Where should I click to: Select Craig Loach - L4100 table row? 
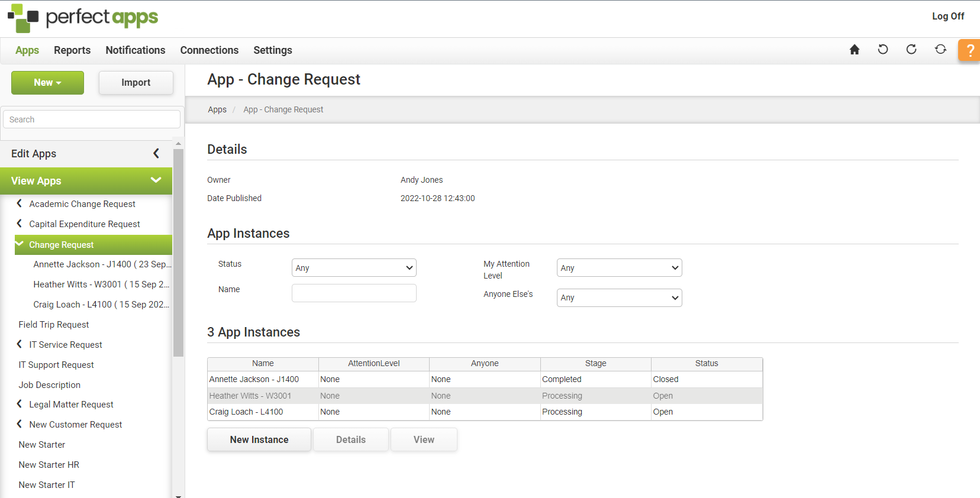pos(485,412)
